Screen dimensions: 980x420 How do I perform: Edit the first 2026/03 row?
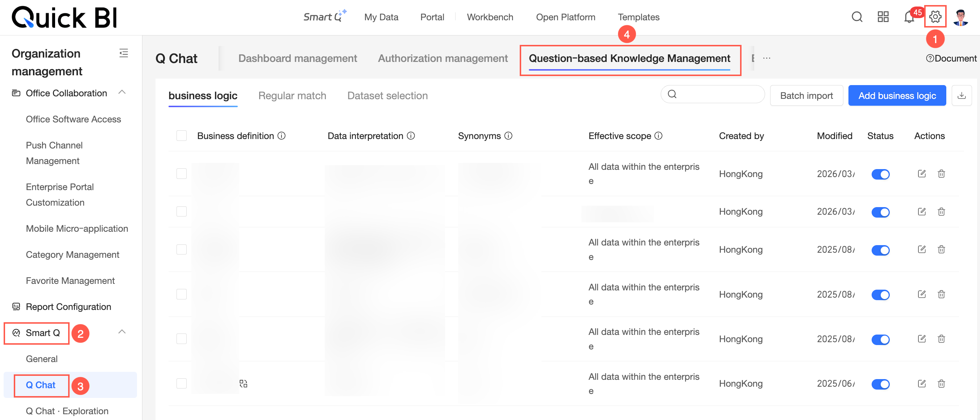(921, 174)
